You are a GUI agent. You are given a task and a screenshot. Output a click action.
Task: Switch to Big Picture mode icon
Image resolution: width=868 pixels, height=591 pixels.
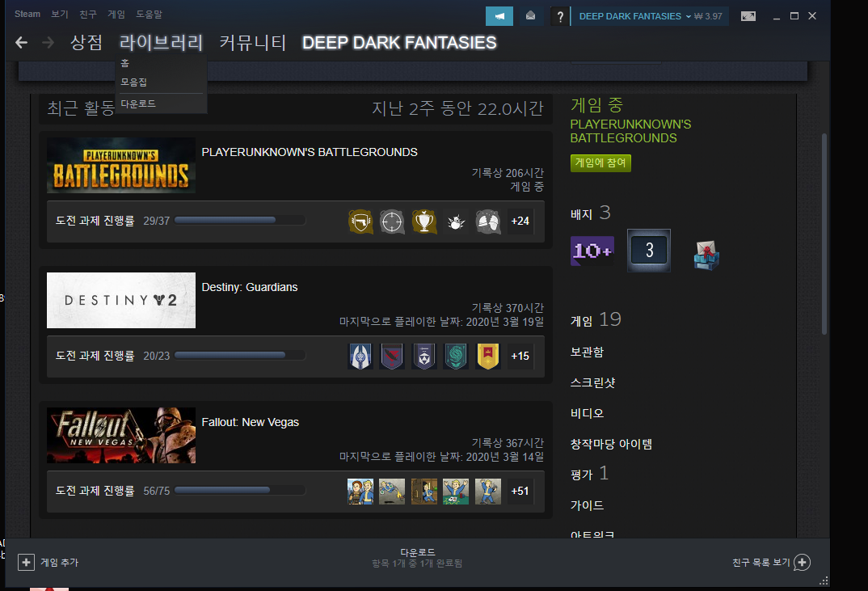click(x=748, y=16)
